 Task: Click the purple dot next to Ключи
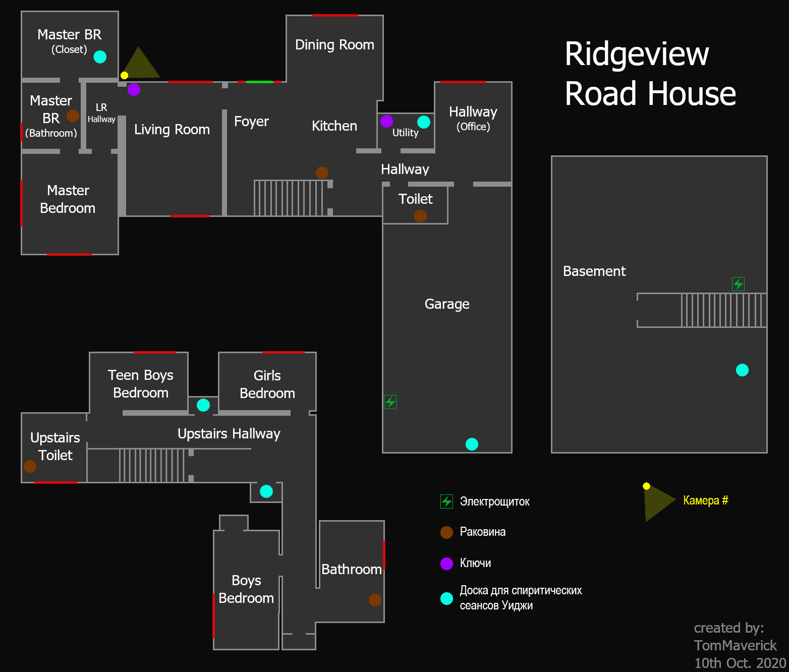(x=446, y=564)
